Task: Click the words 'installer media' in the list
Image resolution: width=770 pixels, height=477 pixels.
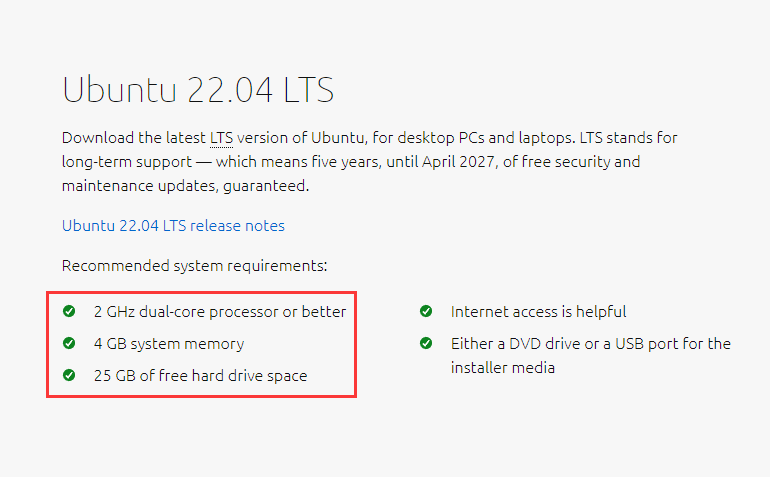Action: pyautogui.click(x=502, y=367)
